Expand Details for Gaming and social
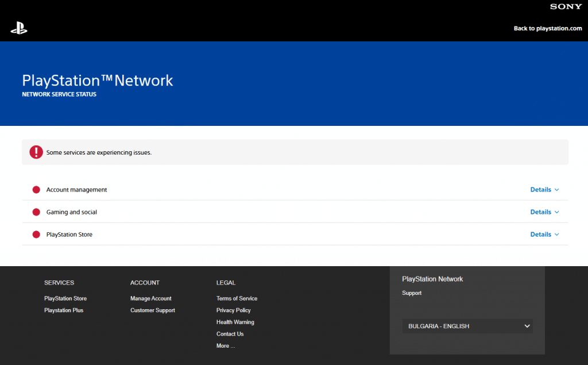 click(544, 212)
